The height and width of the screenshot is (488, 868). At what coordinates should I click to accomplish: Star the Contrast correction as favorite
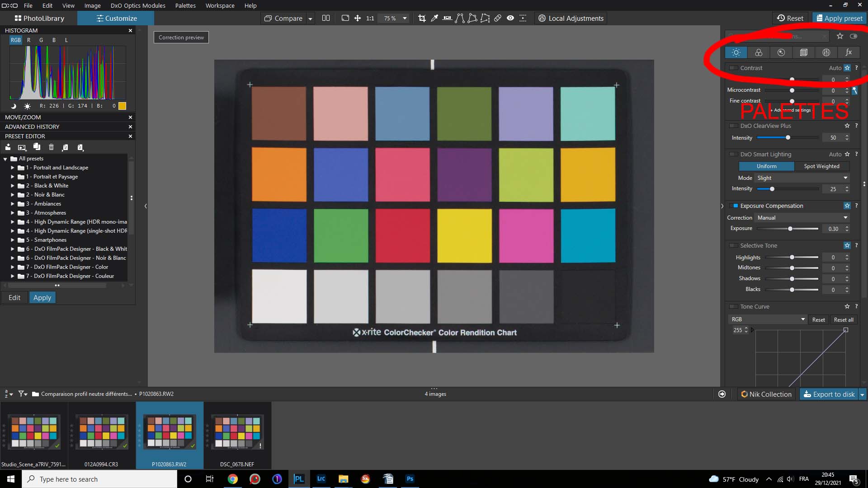pos(848,68)
